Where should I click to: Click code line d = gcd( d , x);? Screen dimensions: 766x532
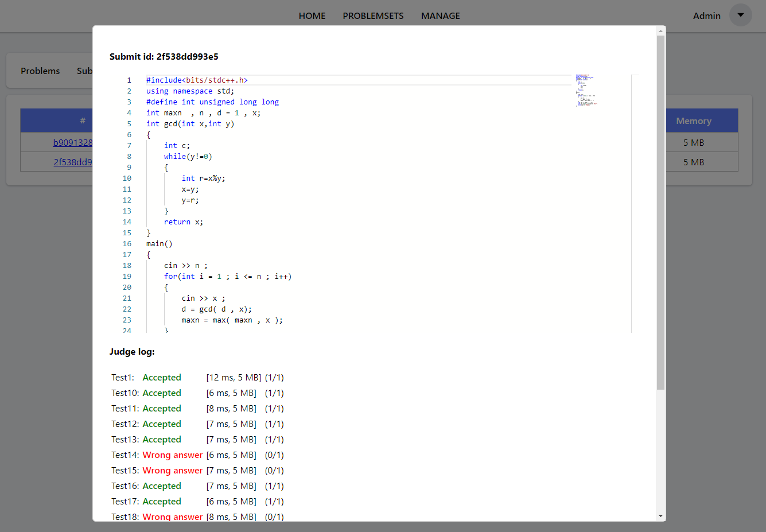(217, 309)
